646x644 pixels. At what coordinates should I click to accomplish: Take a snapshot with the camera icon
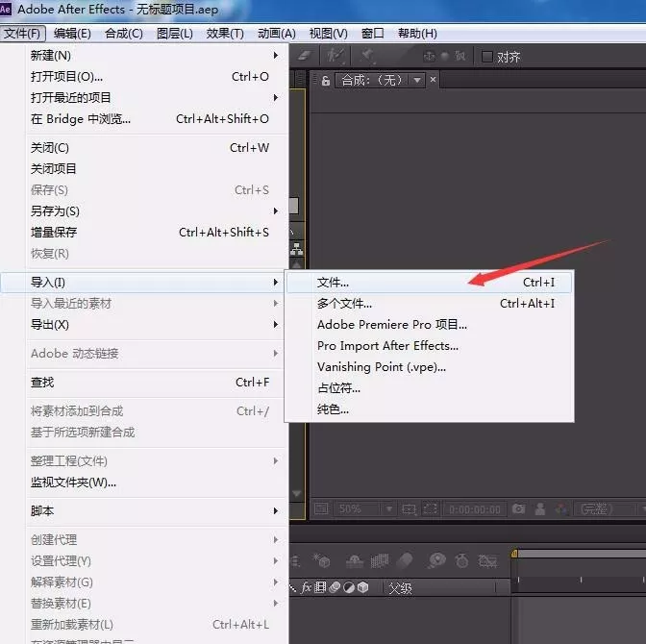pyautogui.click(x=518, y=508)
